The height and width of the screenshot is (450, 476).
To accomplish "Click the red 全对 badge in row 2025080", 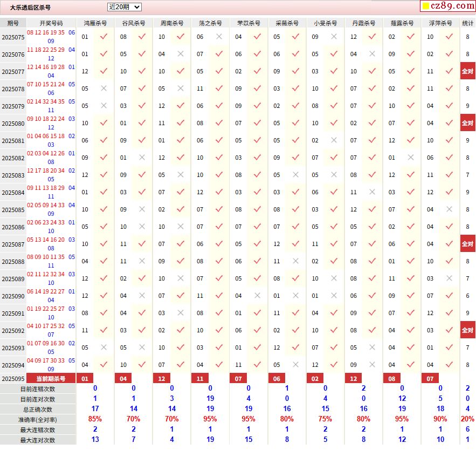I will [x=467, y=123].
